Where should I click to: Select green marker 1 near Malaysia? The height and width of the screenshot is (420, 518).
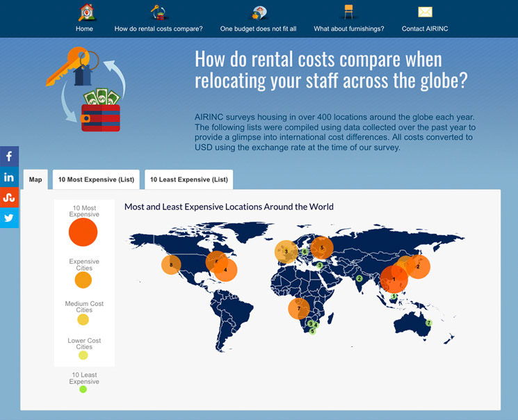(x=394, y=296)
